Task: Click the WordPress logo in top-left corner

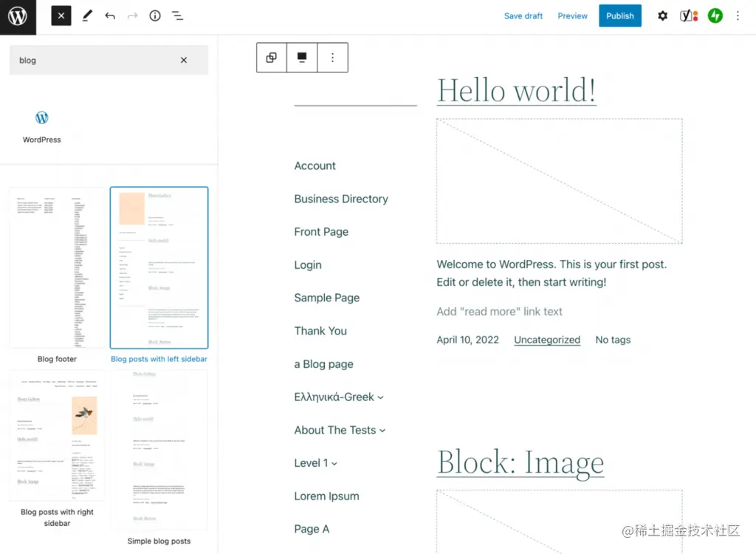Action: (18, 17)
